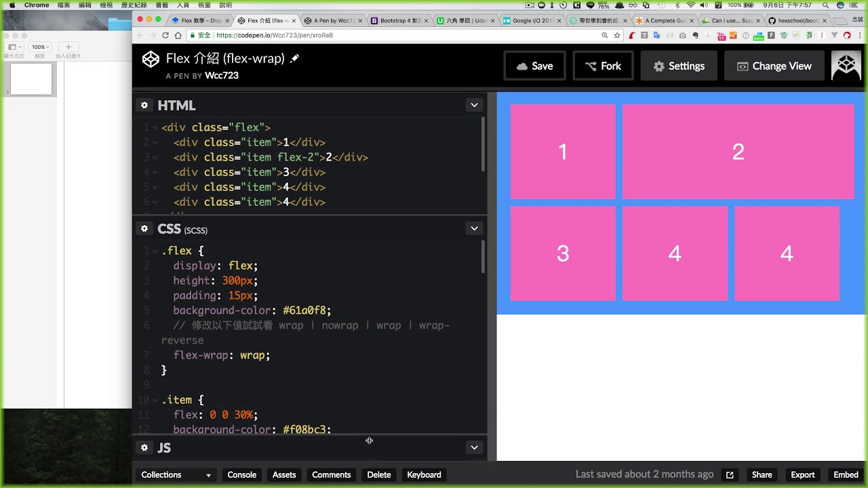This screenshot has width=868, height=488.
Task: Bookmark this page with the star icon
Action: [x=617, y=35]
